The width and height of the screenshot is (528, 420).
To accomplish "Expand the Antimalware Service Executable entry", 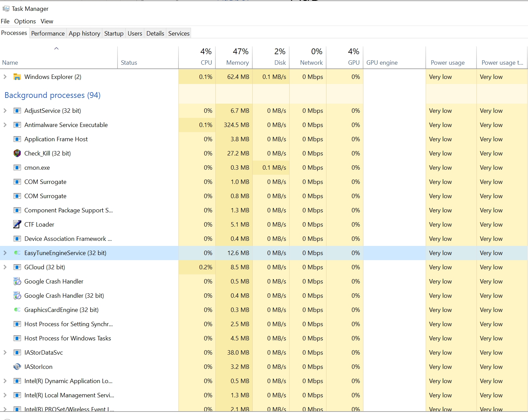I will (5, 125).
